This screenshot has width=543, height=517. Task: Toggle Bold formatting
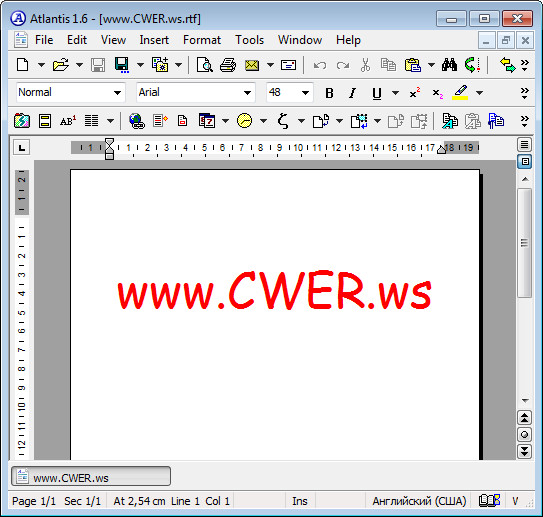[329, 93]
